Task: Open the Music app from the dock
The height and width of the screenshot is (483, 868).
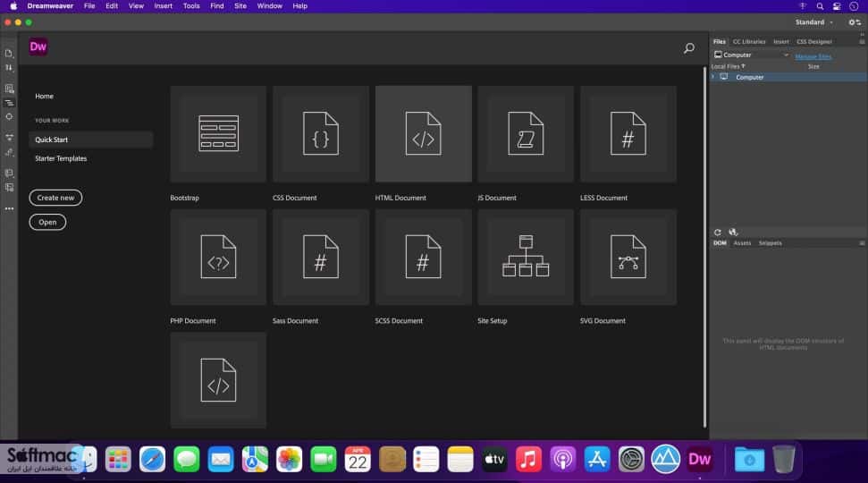Action: 528,459
